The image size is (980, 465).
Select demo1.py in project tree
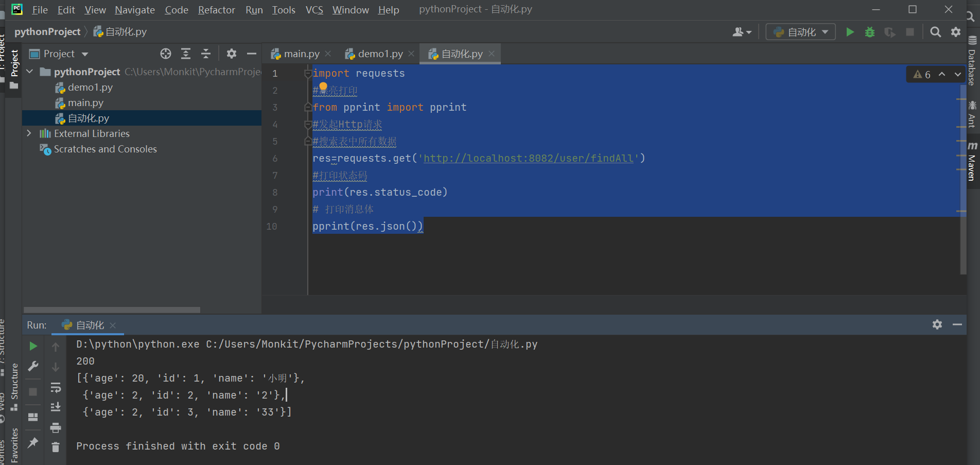90,88
